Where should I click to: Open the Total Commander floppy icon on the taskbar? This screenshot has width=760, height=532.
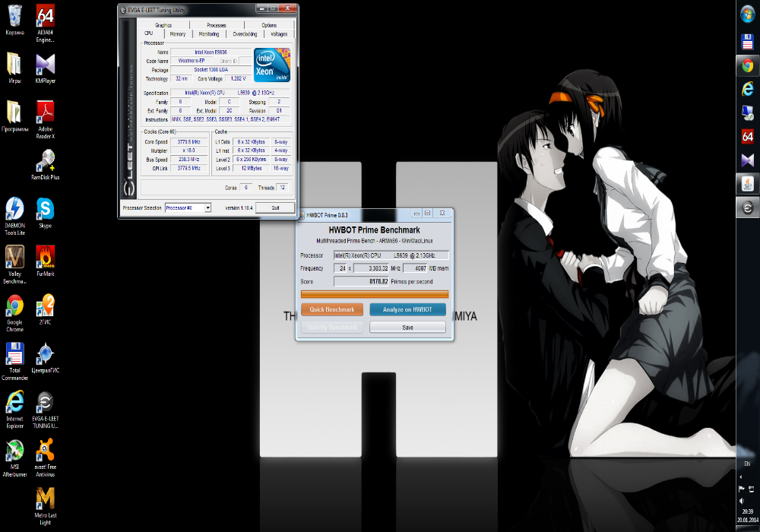tap(747, 42)
